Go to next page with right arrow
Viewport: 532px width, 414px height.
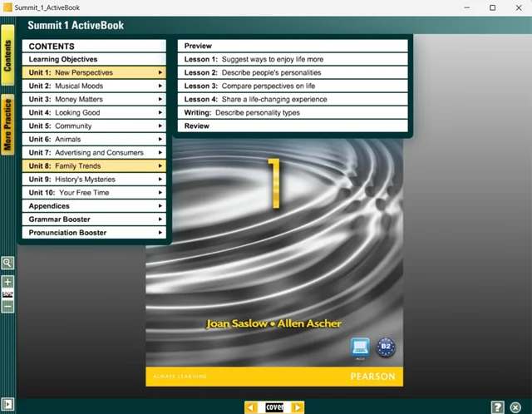tap(298, 407)
